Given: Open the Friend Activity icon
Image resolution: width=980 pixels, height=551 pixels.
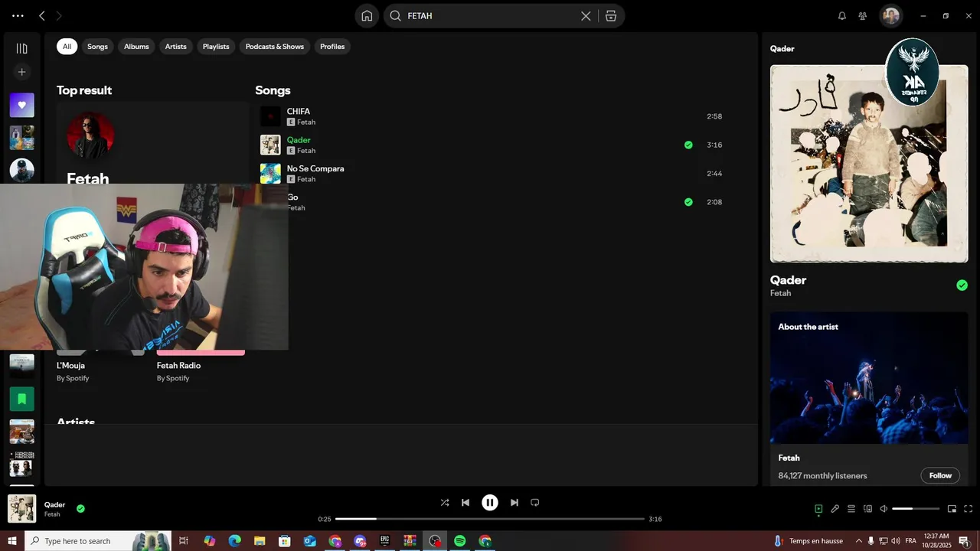Looking at the screenshot, I should point(863,15).
